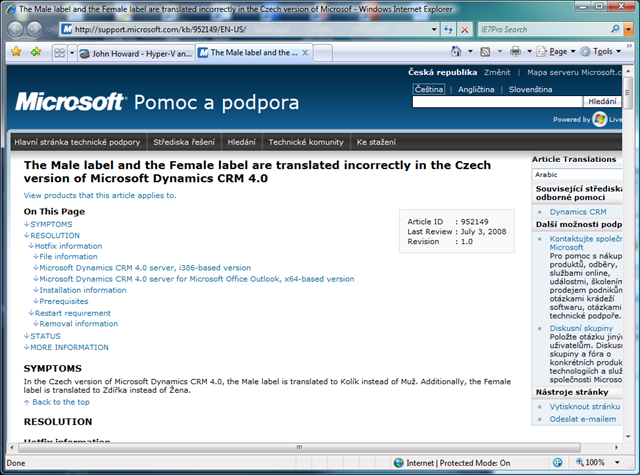640x475 pixels.
Task: Click the browser Back arrow button
Action: [x=16, y=29]
